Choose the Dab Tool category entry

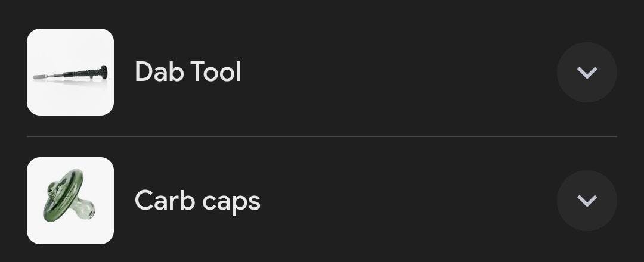[x=188, y=72]
